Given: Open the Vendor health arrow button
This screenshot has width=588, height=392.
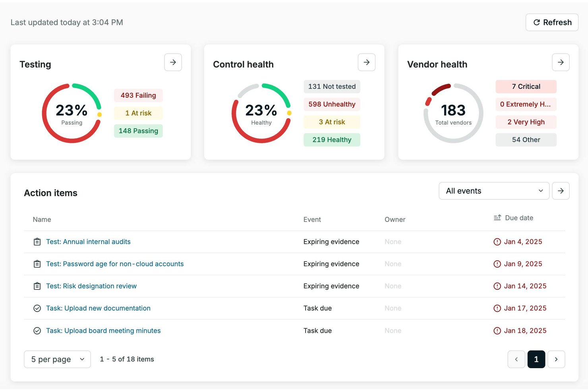Looking at the screenshot, I should (x=561, y=62).
